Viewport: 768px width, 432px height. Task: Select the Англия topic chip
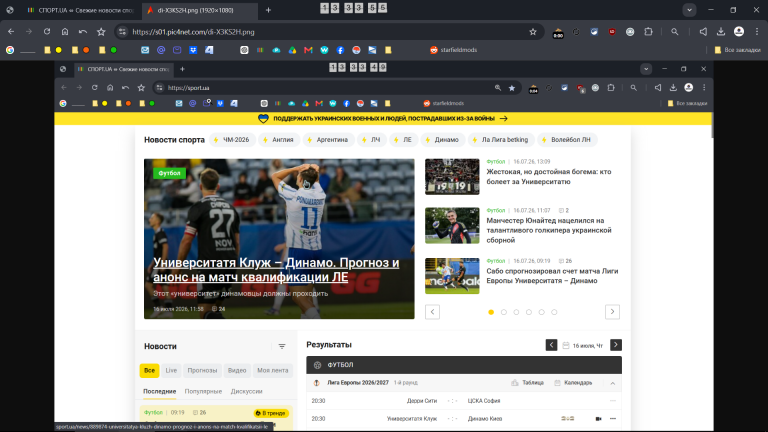[279, 140]
